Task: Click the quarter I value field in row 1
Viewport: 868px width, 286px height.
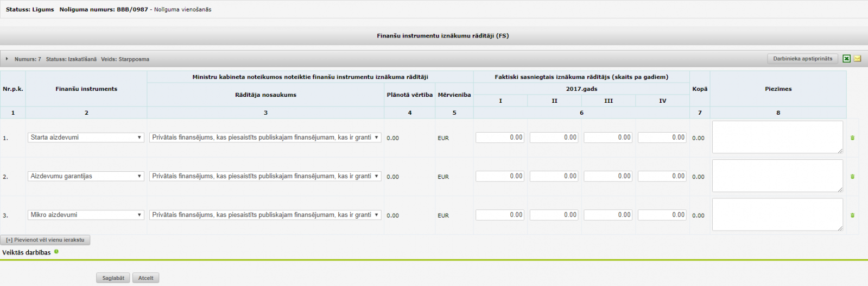Action: 500,138
